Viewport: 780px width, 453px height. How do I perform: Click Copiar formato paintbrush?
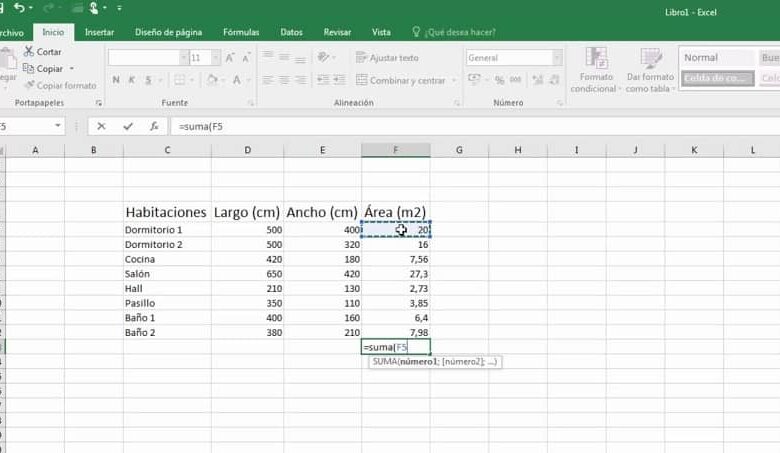click(x=61, y=86)
